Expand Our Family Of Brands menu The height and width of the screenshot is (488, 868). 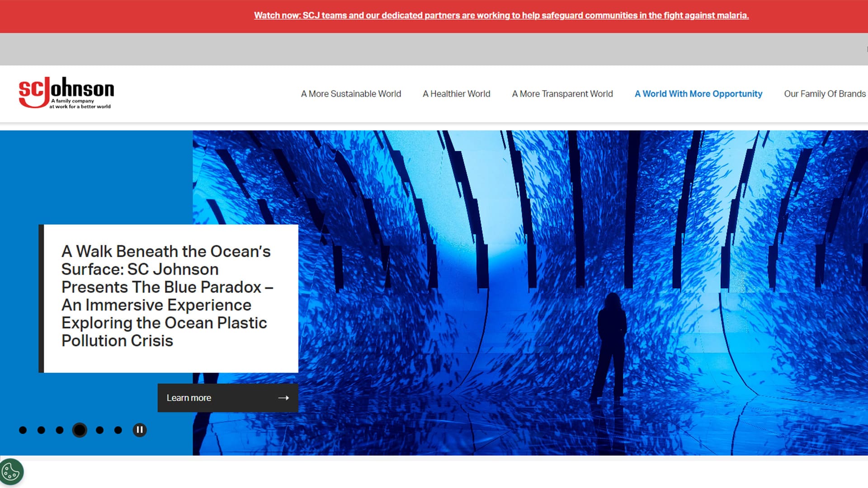tap(825, 94)
